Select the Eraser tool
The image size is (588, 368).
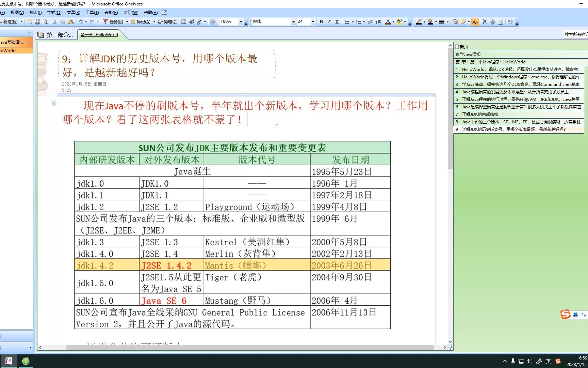tap(463, 22)
